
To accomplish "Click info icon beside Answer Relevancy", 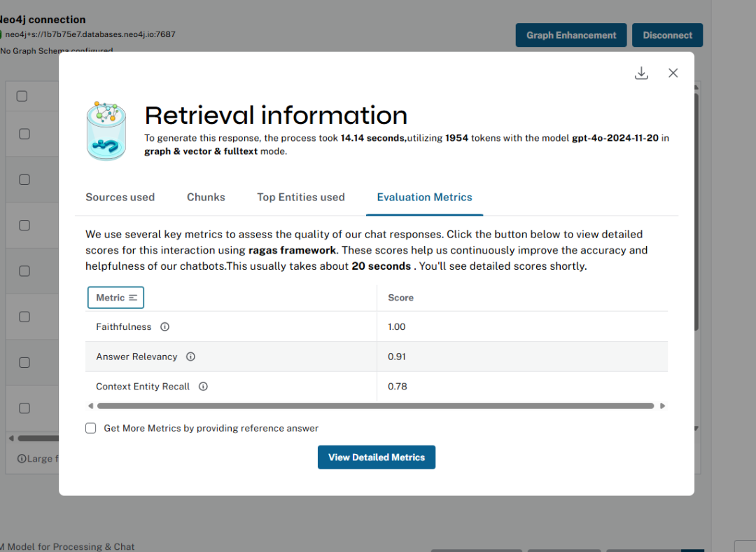I will click(x=191, y=357).
